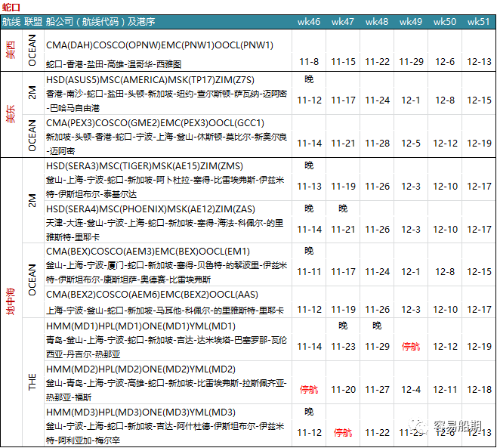The height and width of the screenshot is (448, 497).
Task: Click the wk47 晚 mark in the SERA4 row
Action: [x=343, y=209]
